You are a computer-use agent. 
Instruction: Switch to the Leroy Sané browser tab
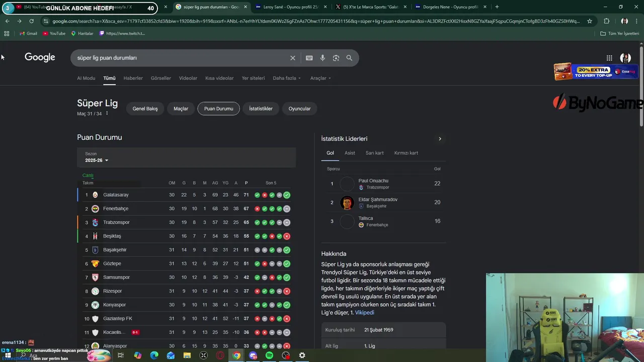[291, 7]
